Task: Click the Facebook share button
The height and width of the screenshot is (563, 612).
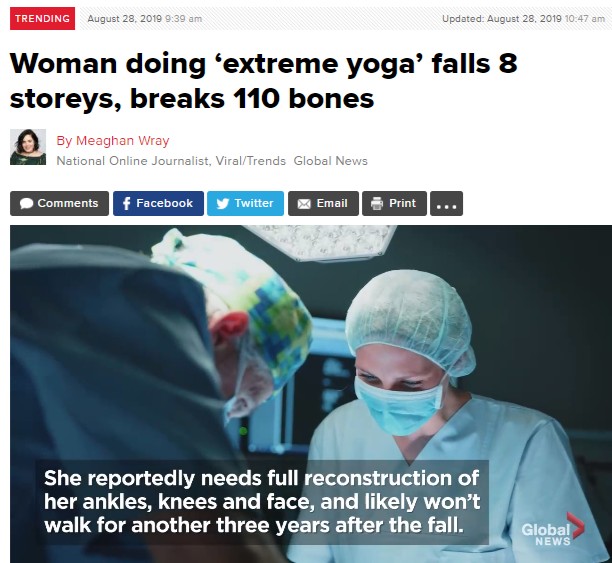Action: (x=158, y=203)
